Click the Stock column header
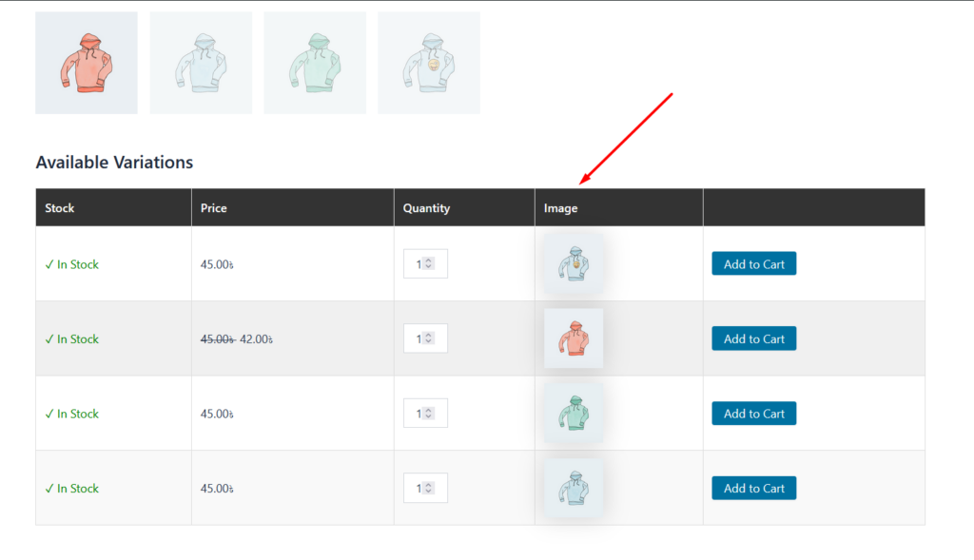The width and height of the screenshot is (974, 560). tap(60, 207)
